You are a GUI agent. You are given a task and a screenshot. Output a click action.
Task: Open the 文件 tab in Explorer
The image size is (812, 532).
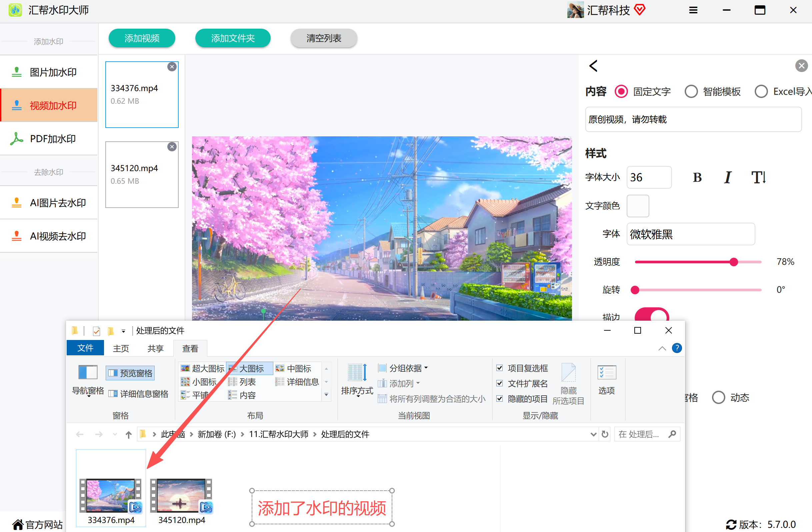(85, 348)
